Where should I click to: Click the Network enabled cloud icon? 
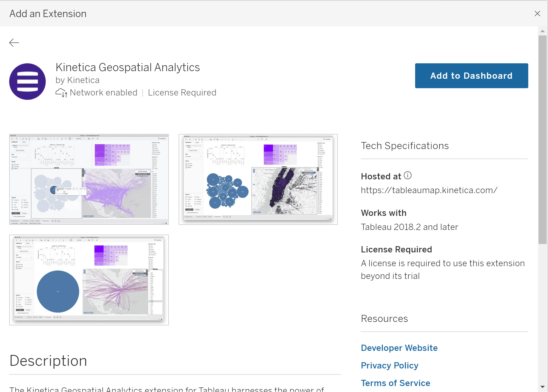click(61, 93)
